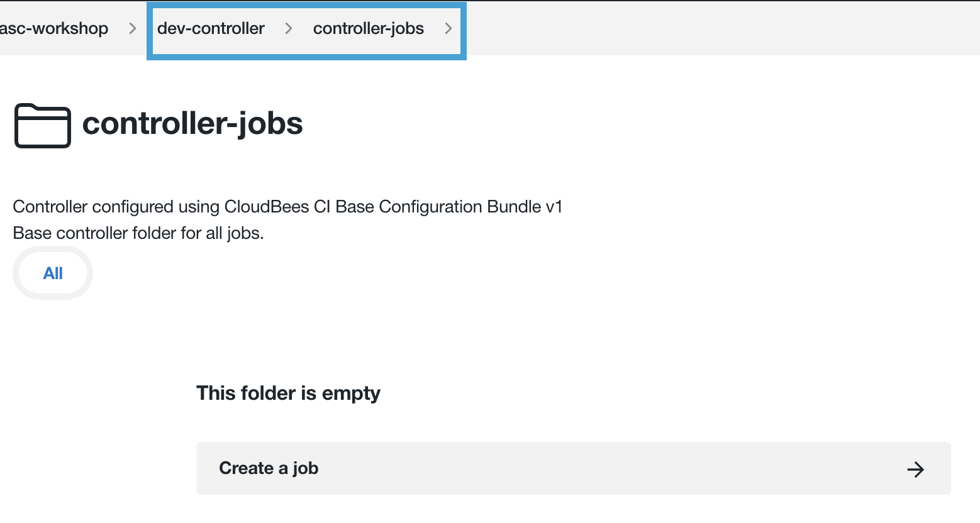Click the chevron following controller-jobs breadcrumb
Image resolution: width=980 pixels, height=523 pixels.
coord(448,28)
